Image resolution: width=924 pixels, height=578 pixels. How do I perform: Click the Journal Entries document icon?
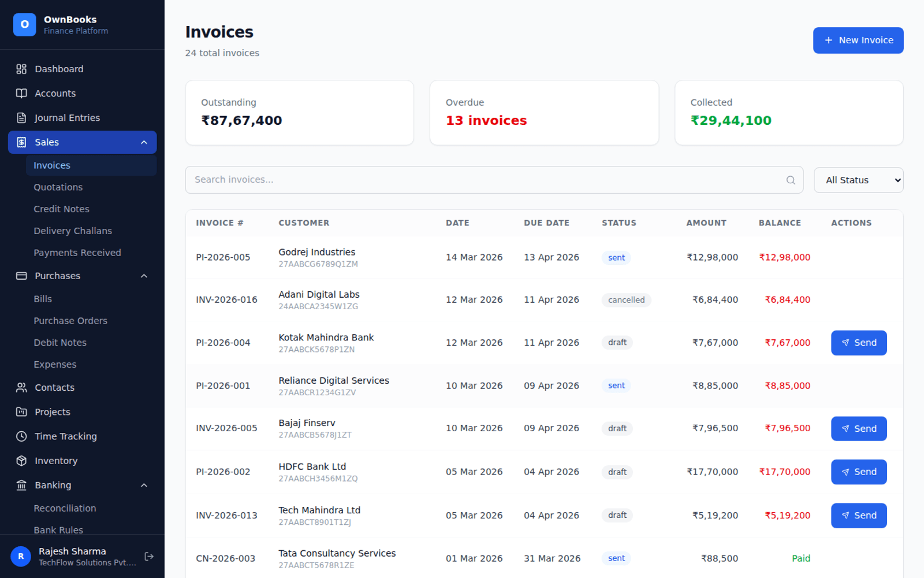(21, 118)
